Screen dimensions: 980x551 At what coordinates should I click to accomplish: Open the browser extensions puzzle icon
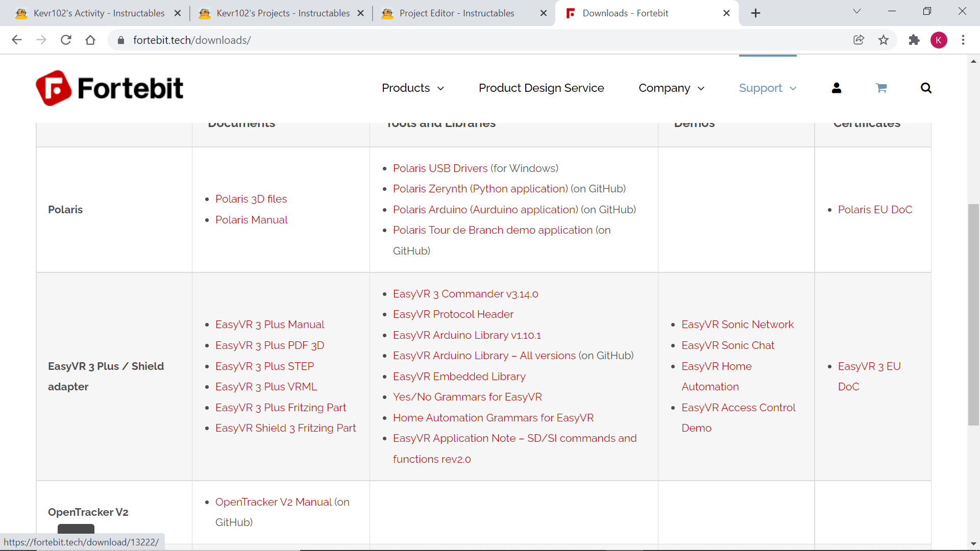914,40
